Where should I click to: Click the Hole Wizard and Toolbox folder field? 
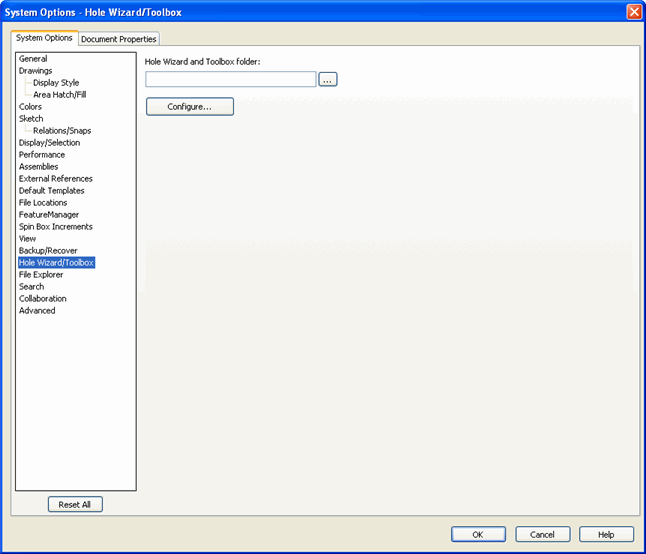pos(231,79)
